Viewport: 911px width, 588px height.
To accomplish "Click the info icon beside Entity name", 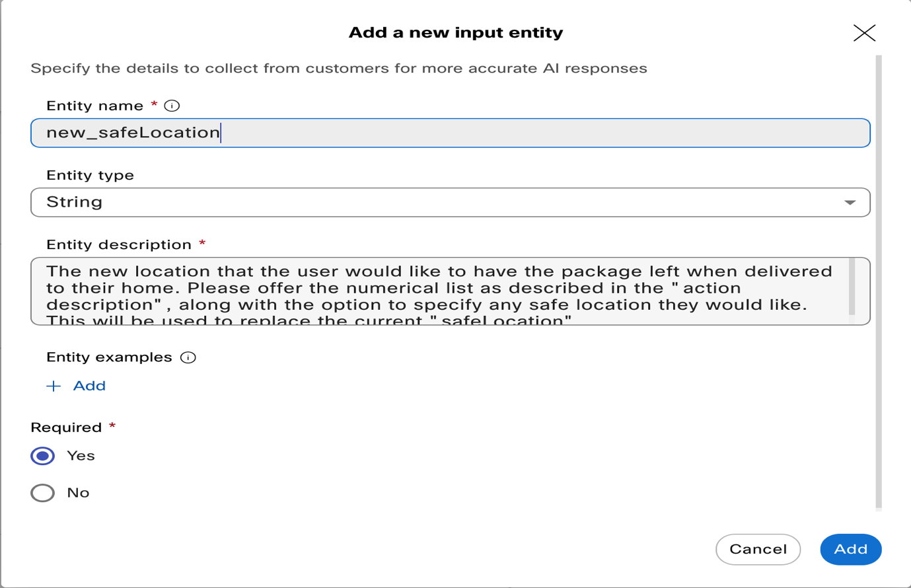I will coord(172,106).
